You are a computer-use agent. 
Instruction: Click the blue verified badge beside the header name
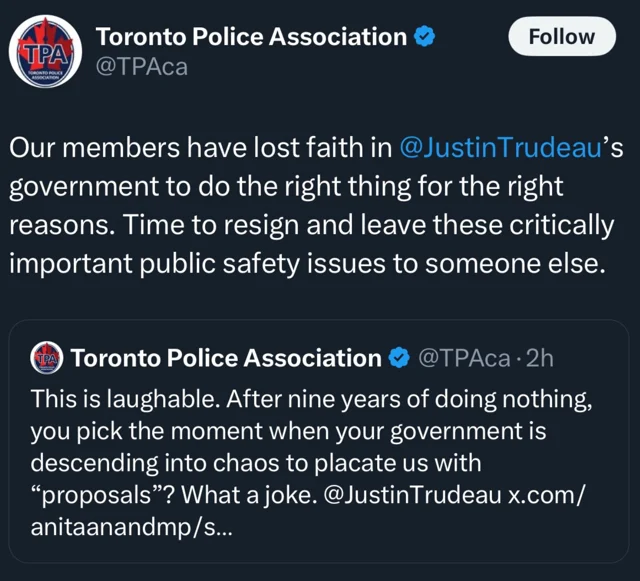pyautogui.click(x=424, y=38)
